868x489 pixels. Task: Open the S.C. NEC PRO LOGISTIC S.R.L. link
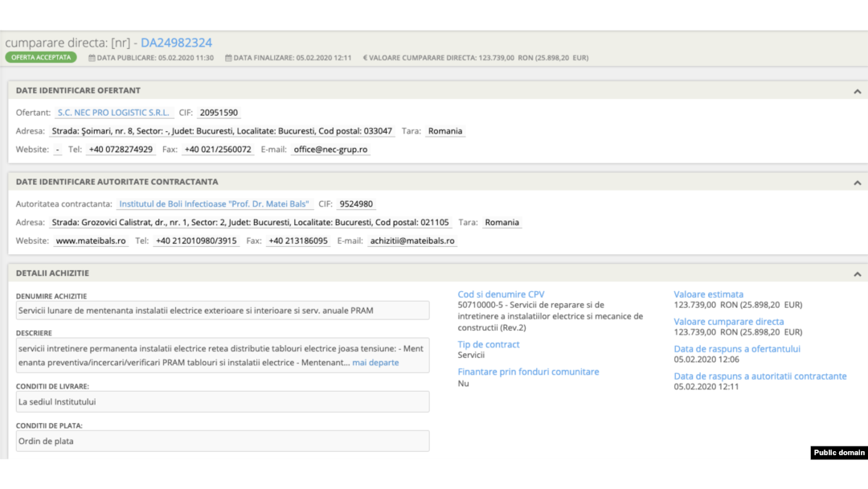click(x=113, y=113)
